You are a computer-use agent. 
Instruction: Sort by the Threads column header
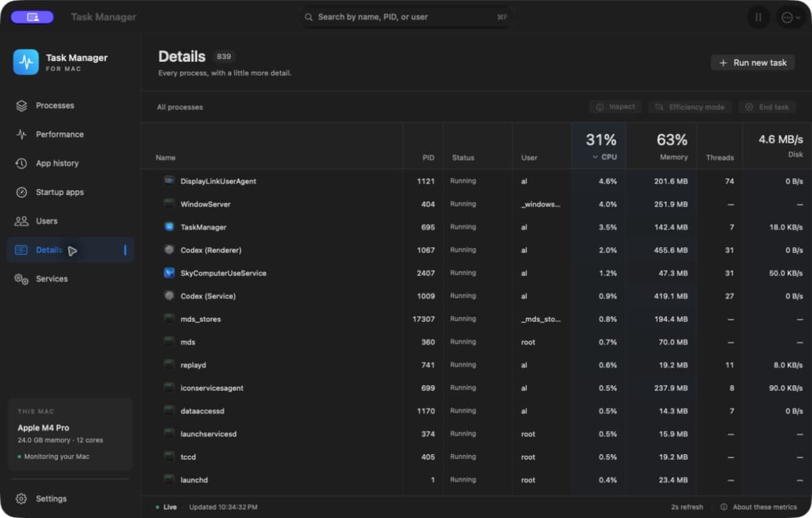click(720, 158)
